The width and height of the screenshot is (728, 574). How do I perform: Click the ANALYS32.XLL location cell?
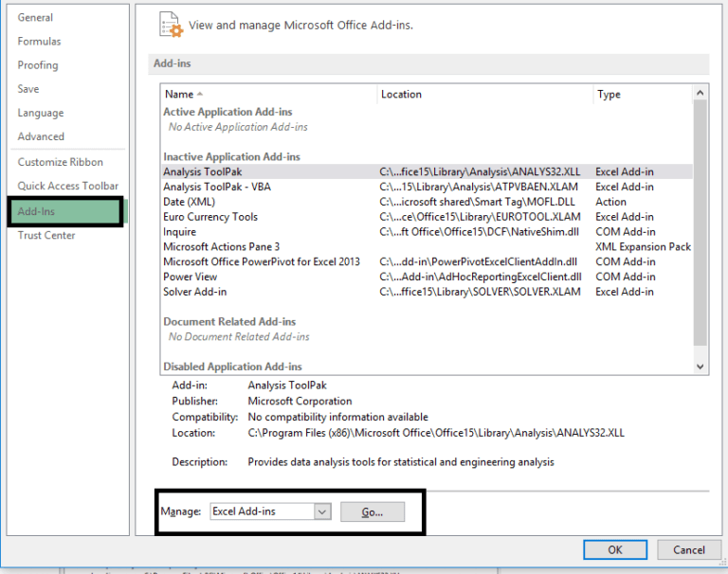[480, 171]
